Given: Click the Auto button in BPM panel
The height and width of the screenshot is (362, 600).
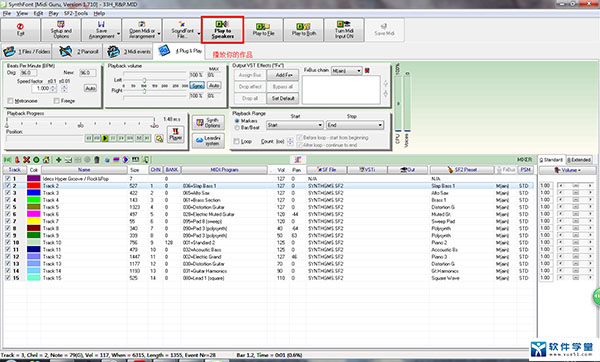Looking at the screenshot, I should tap(90, 88).
